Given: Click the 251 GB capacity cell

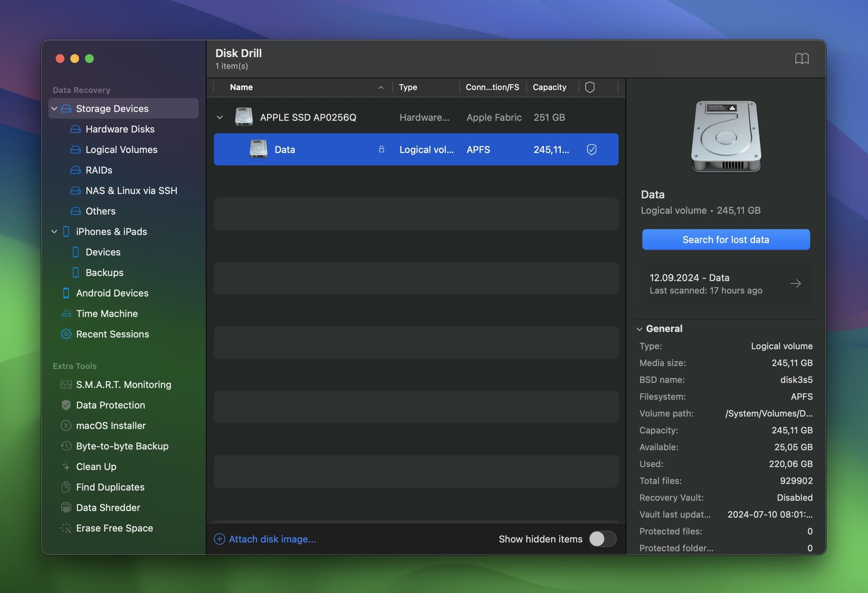Looking at the screenshot, I should 549,118.
